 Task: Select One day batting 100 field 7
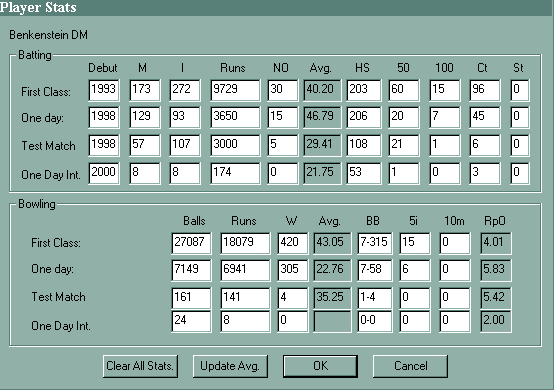(x=445, y=117)
